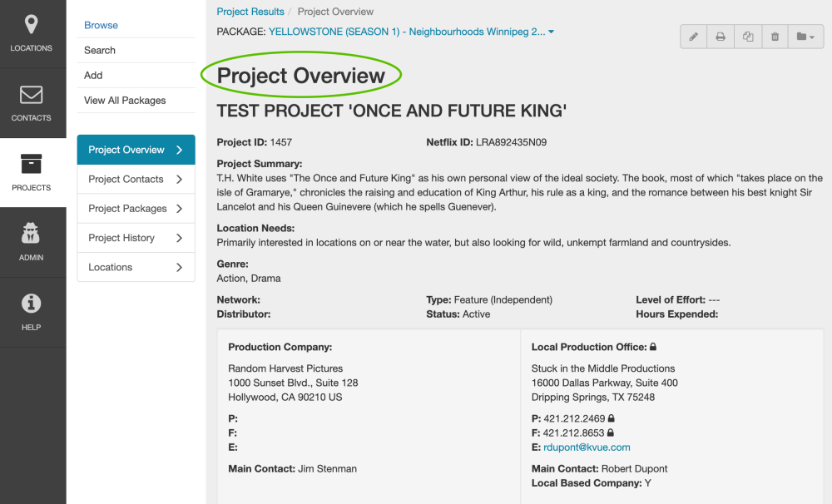Click the Search link in the side menu
This screenshot has height=504, width=832.
tap(100, 51)
